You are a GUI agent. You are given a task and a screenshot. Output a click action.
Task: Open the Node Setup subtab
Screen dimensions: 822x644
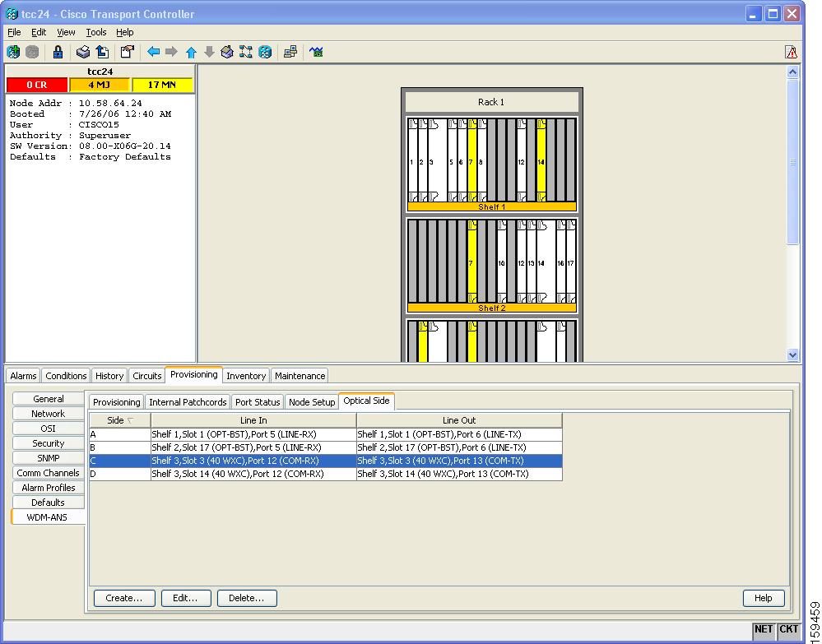point(312,402)
